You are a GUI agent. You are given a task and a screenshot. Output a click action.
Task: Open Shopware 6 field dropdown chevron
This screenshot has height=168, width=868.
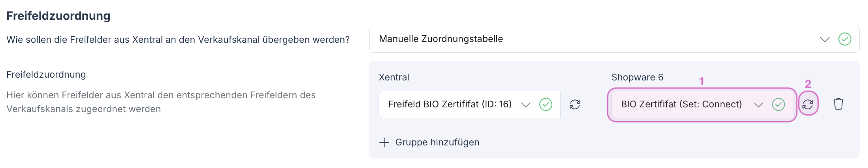(x=758, y=105)
